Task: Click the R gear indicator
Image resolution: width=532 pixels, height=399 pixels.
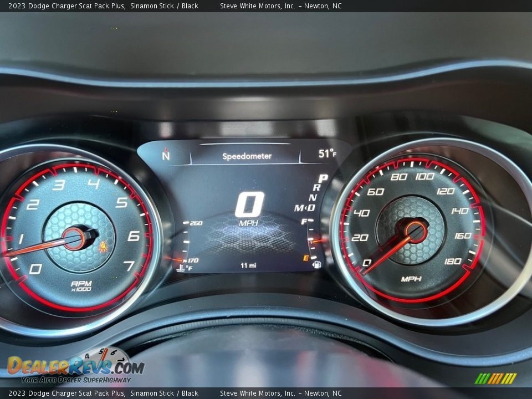Action: point(316,188)
